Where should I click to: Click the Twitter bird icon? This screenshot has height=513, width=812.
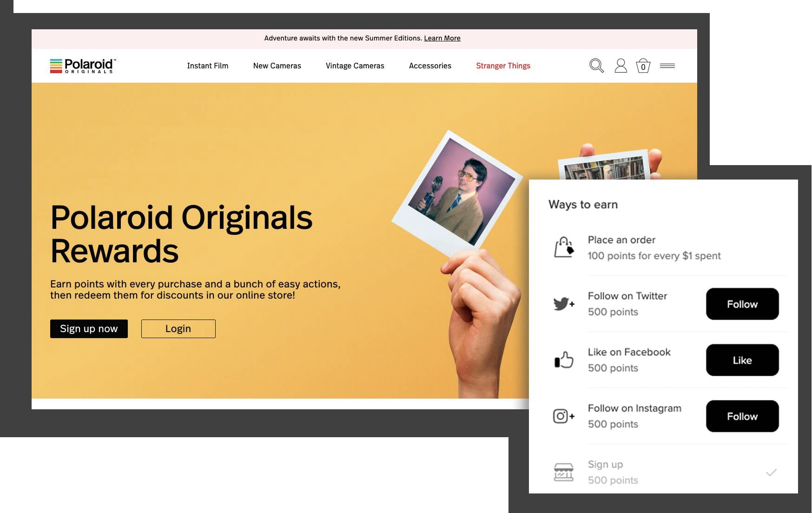pyautogui.click(x=563, y=303)
